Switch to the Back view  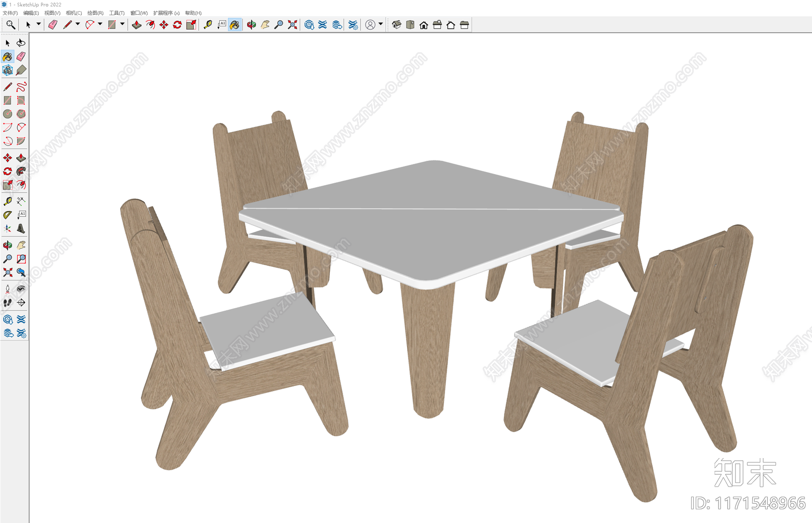[x=451, y=25]
